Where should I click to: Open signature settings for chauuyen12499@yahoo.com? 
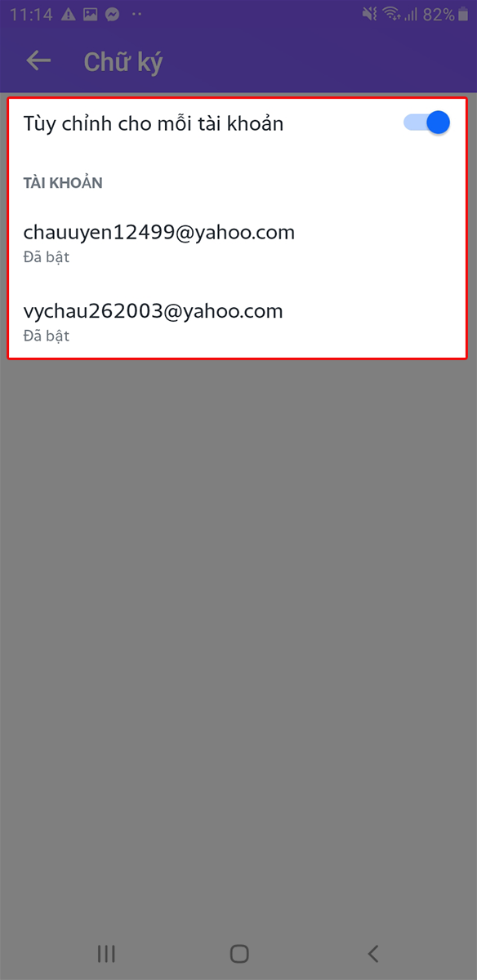(238, 241)
